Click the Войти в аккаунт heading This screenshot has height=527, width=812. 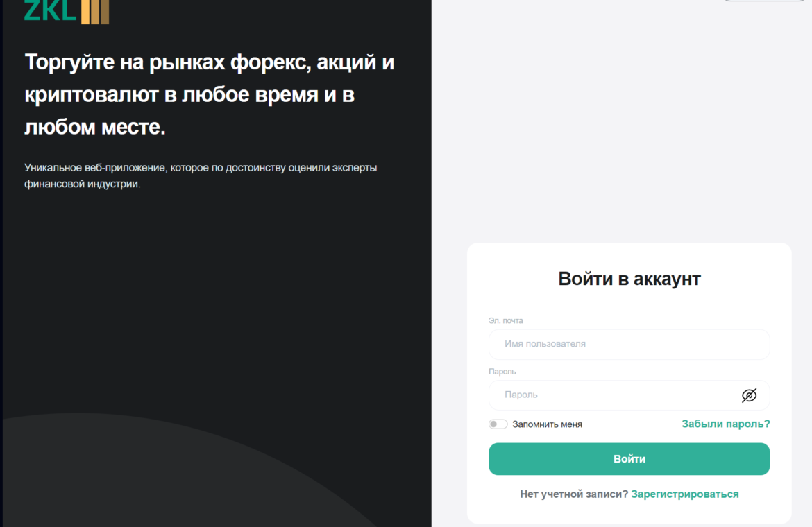(629, 279)
